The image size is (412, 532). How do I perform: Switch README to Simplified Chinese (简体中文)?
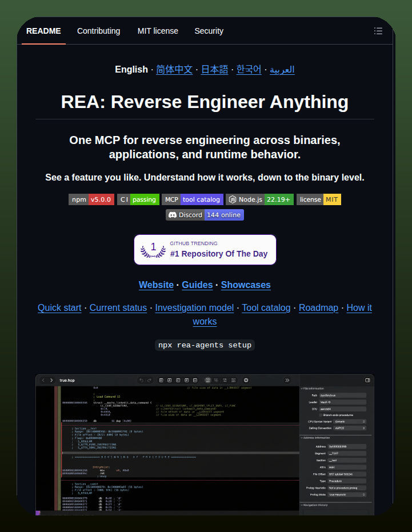coord(174,70)
